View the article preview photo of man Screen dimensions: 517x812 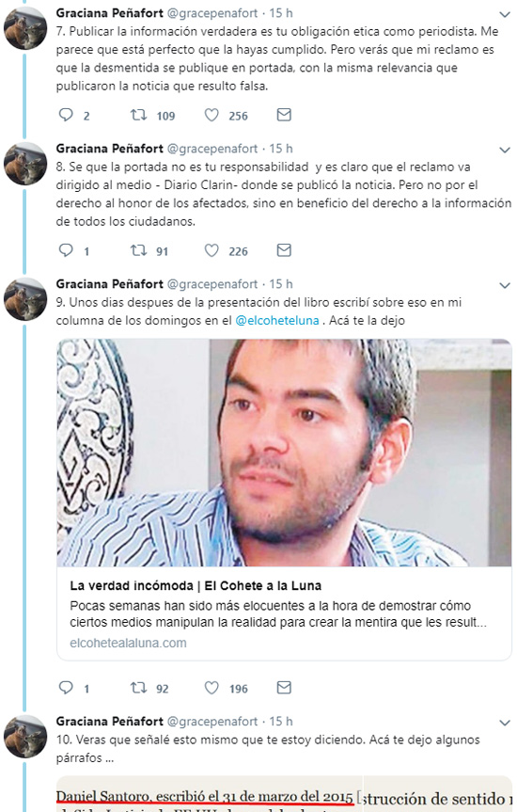(x=284, y=453)
